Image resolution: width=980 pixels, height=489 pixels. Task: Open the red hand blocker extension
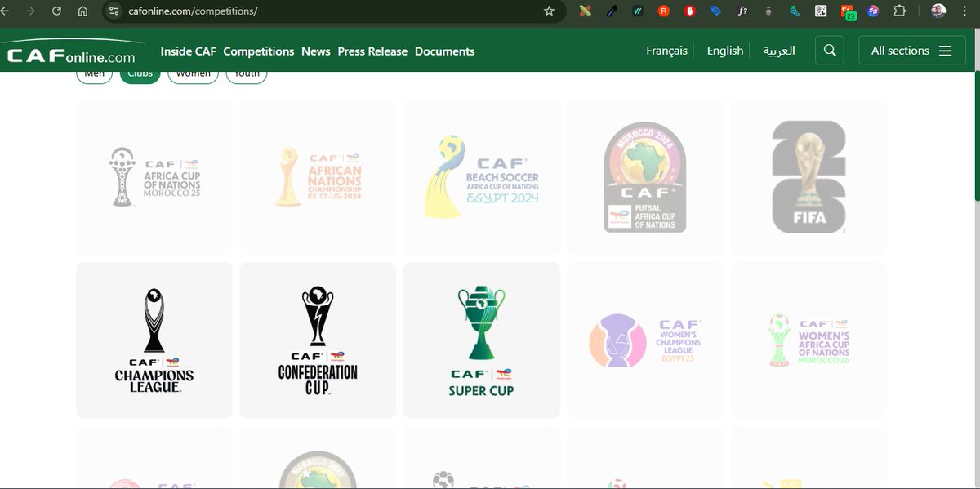point(690,11)
